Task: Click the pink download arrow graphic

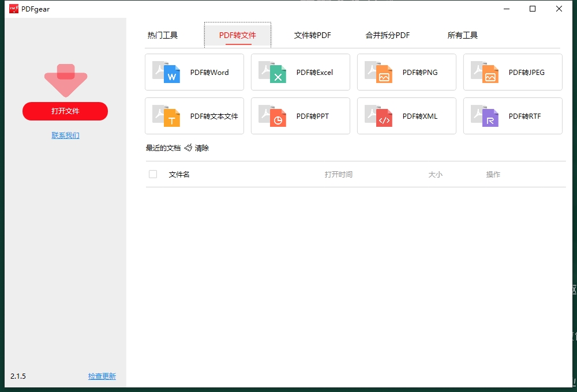Action: pyautogui.click(x=66, y=81)
